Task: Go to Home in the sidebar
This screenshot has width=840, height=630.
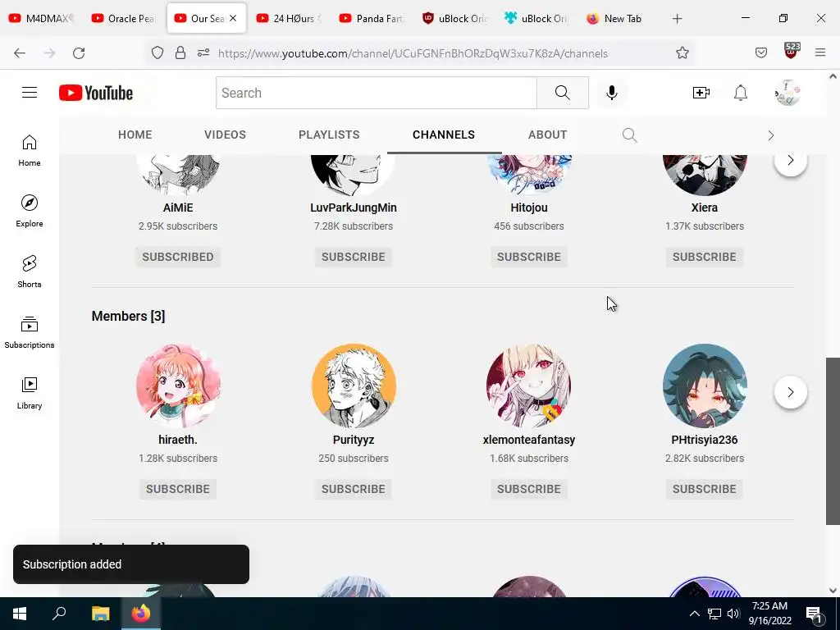Action: [x=30, y=151]
